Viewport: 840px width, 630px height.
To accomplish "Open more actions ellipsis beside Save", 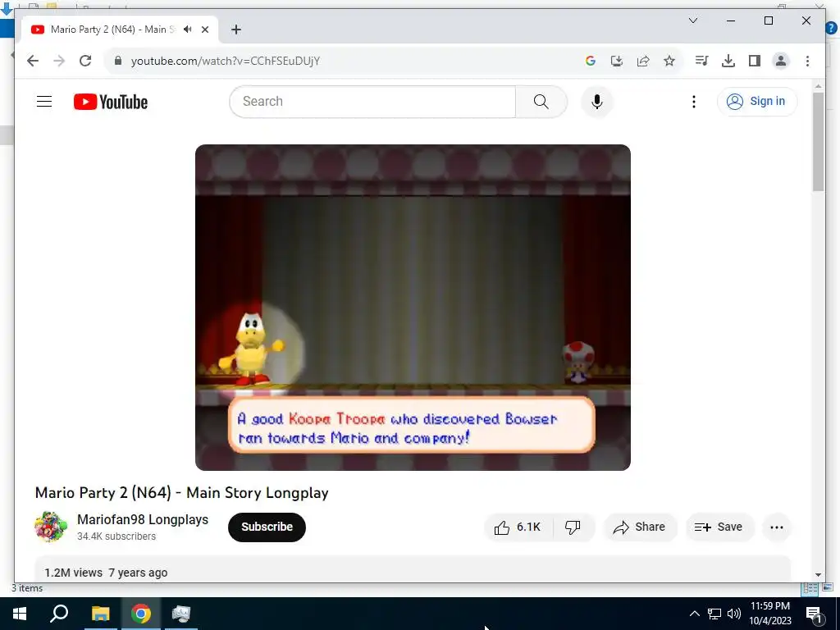I will (776, 527).
